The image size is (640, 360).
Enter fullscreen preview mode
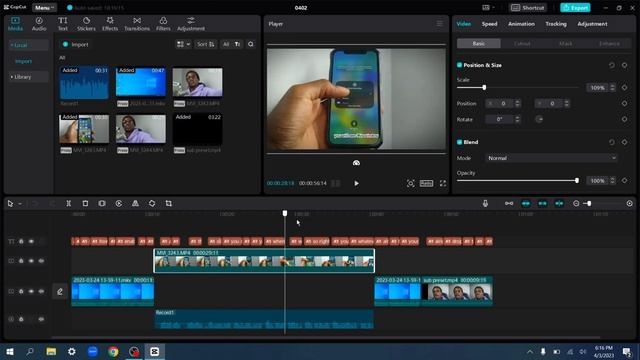point(443,183)
